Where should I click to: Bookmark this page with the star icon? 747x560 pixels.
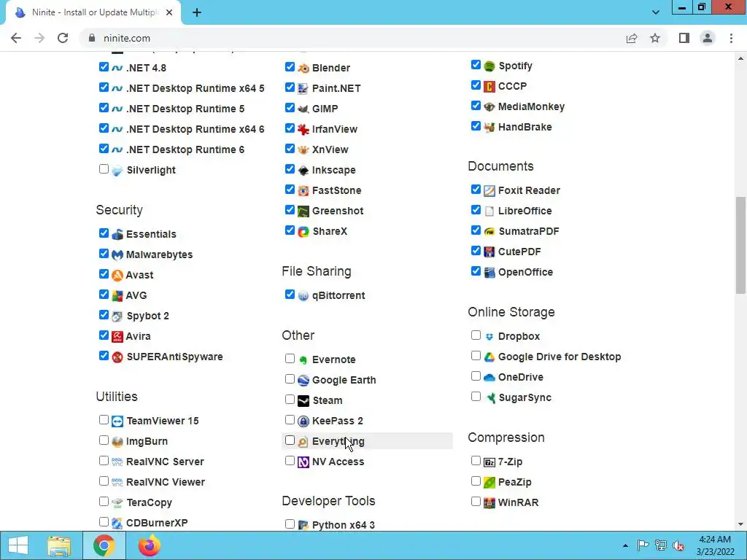click(655, 38)
